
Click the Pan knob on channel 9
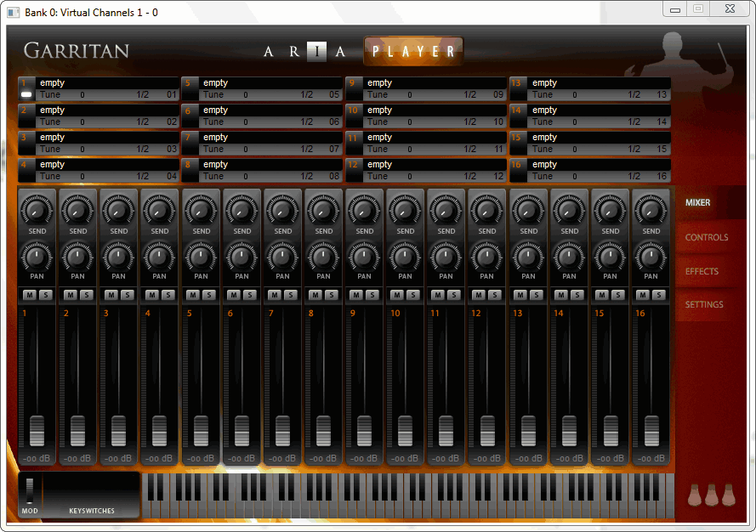(x=364, y=255)
